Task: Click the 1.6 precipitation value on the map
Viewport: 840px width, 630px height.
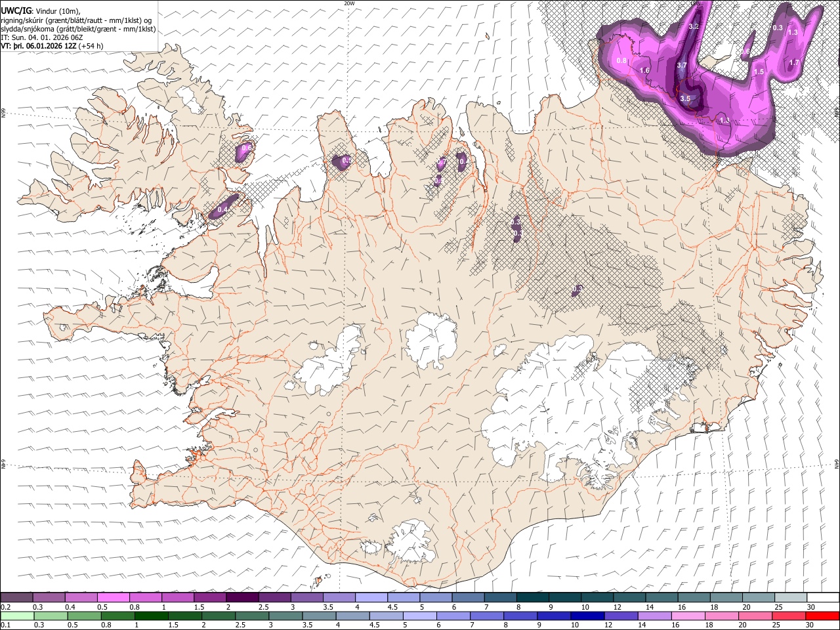Action: [x=644, y=70]
